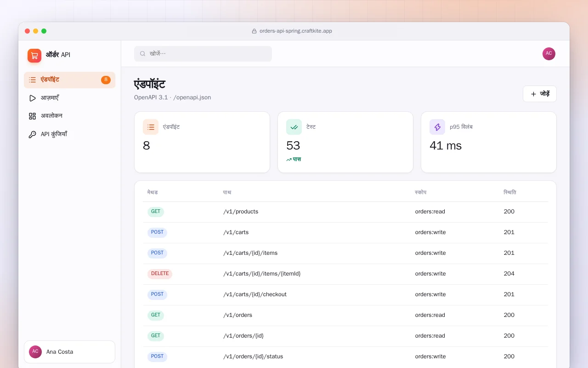Click the orange 8 badge in sidebar
This screenshot has width=588, height=368.
tap(106, 80)
